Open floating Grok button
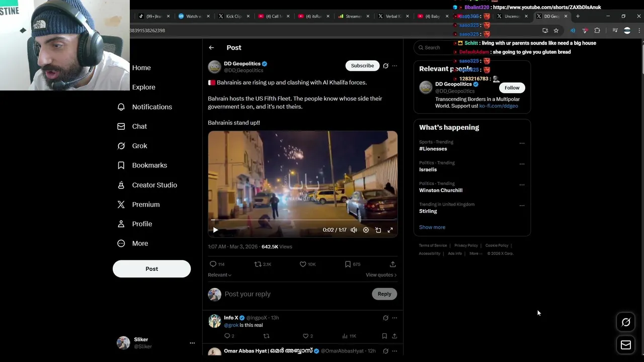 626,322
